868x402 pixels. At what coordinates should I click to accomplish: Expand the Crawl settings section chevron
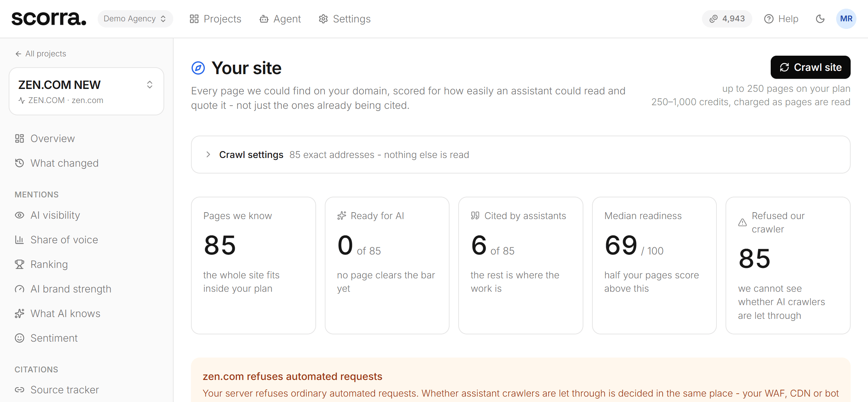point(208,154)
